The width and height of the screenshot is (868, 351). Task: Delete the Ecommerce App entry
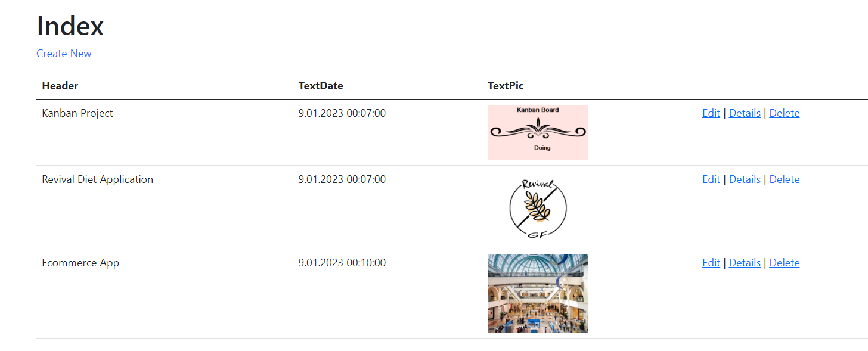point(785,263)
